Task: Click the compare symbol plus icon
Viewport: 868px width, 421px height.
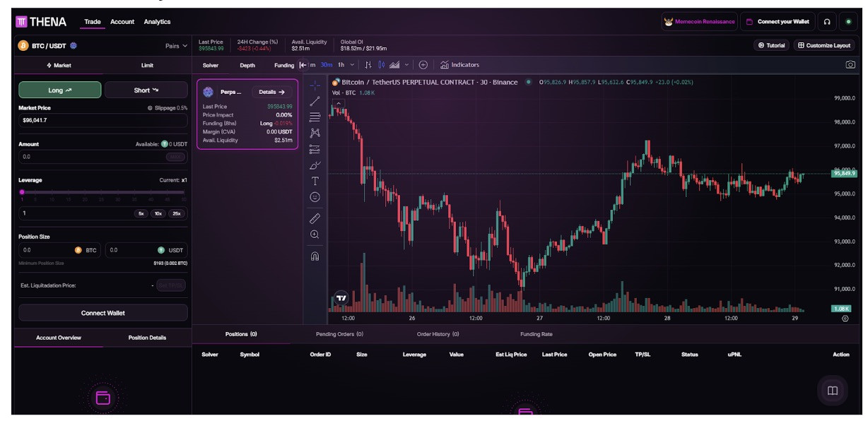Action: (x=423, y=65)
